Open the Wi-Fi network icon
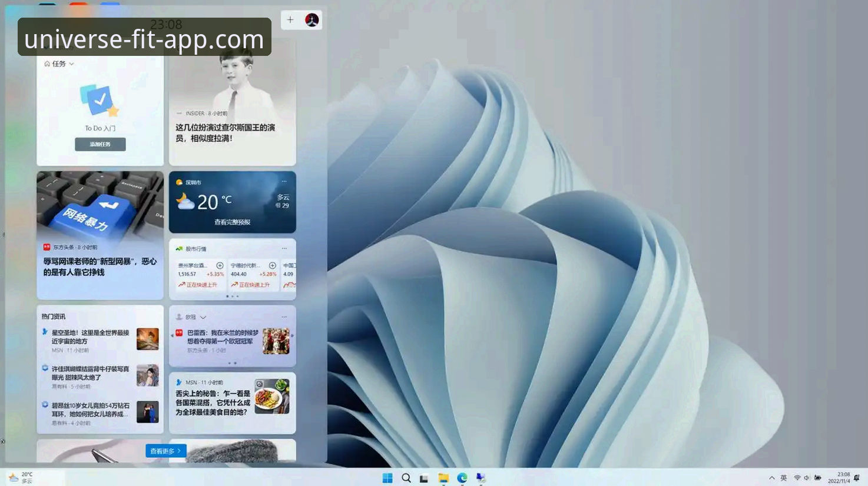868x486 pixels. point(797,478)
